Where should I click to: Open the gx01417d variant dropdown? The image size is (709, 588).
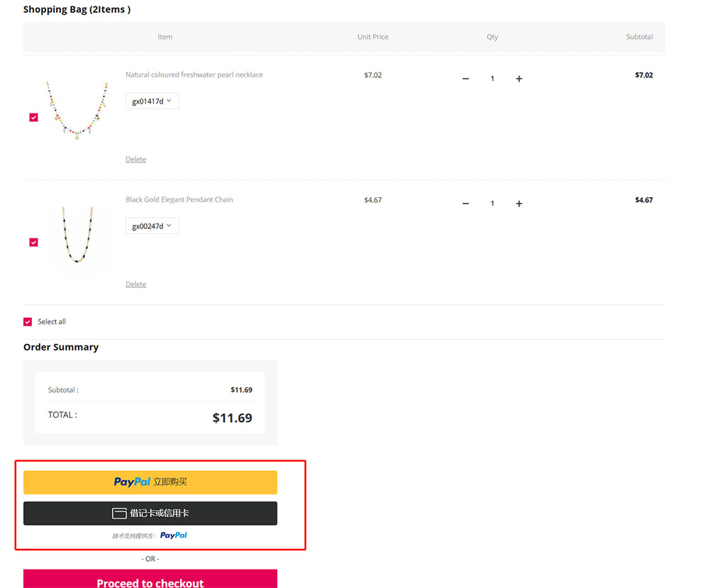click(152, 101)
